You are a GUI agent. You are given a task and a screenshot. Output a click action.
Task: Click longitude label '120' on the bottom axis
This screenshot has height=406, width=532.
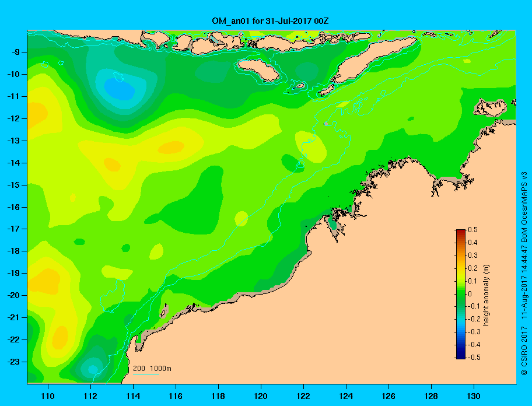(x=261, y=396)
